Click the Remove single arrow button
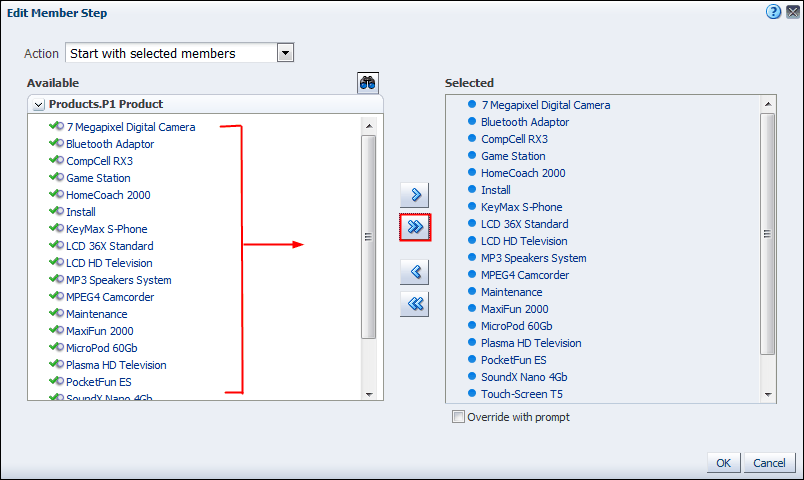This screenshot has width=804, height=480. click(x=414, y=271)
